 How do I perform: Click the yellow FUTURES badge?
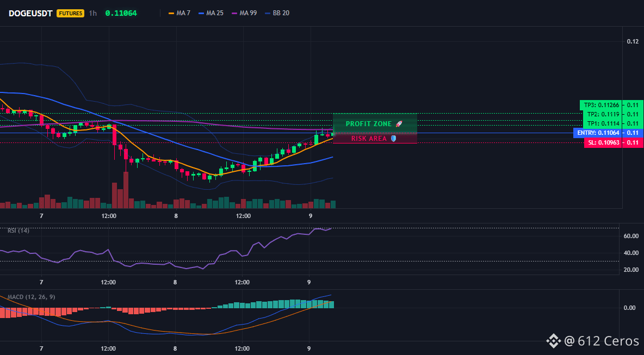coord(71,13)
